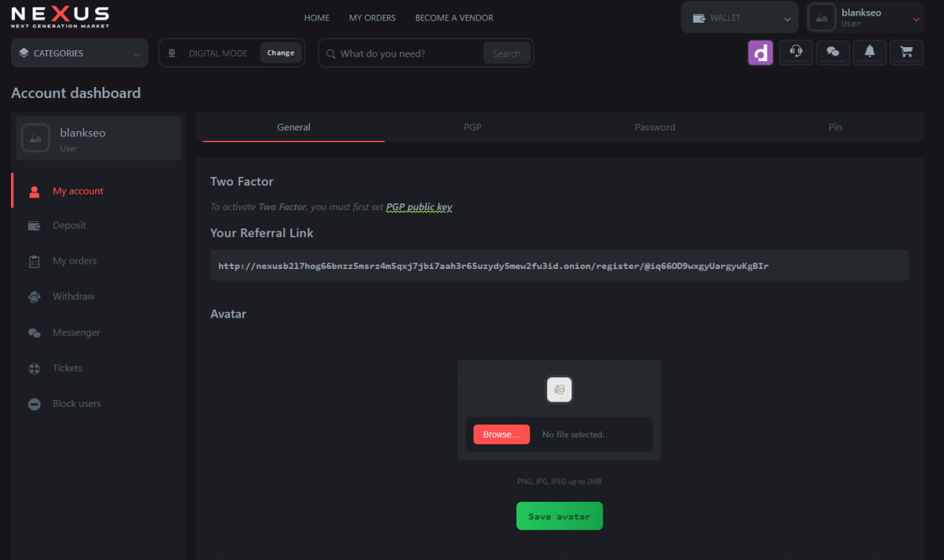Click the green Save avatar button
This screenshot has width=944, height=560.
click(559, 516)
